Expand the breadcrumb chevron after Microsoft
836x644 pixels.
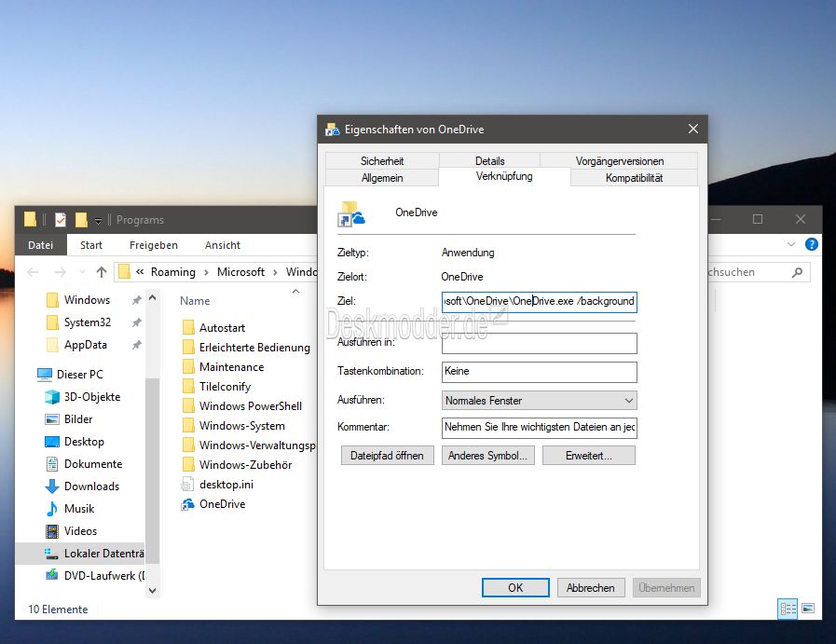pyautogui.click(x=275, y=272)
